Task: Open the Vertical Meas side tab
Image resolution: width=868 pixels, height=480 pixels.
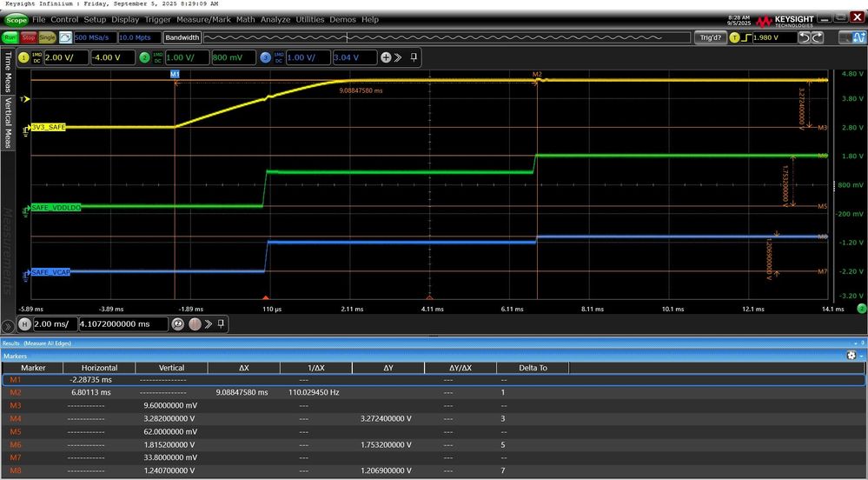Action: [x=8, y=122]
